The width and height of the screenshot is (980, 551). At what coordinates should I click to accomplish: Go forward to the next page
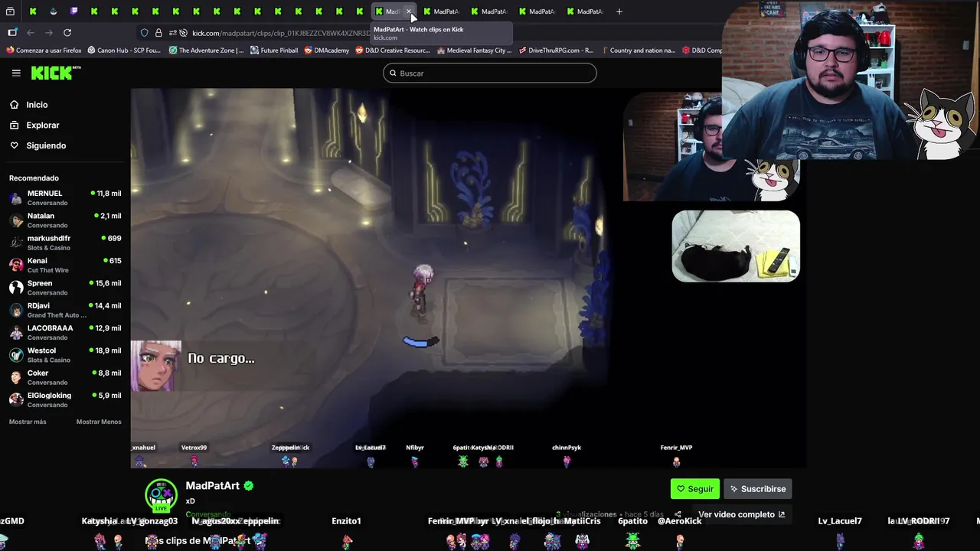click(49, 32)
